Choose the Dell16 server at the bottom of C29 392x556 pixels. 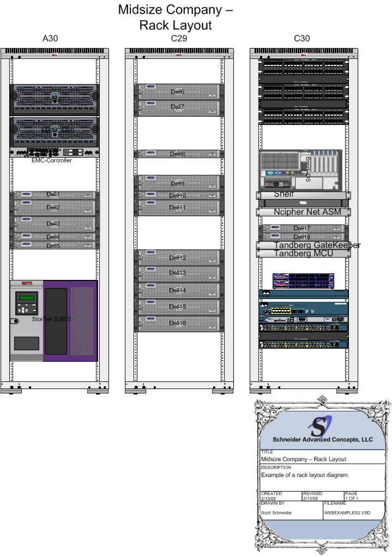point(179,324)
